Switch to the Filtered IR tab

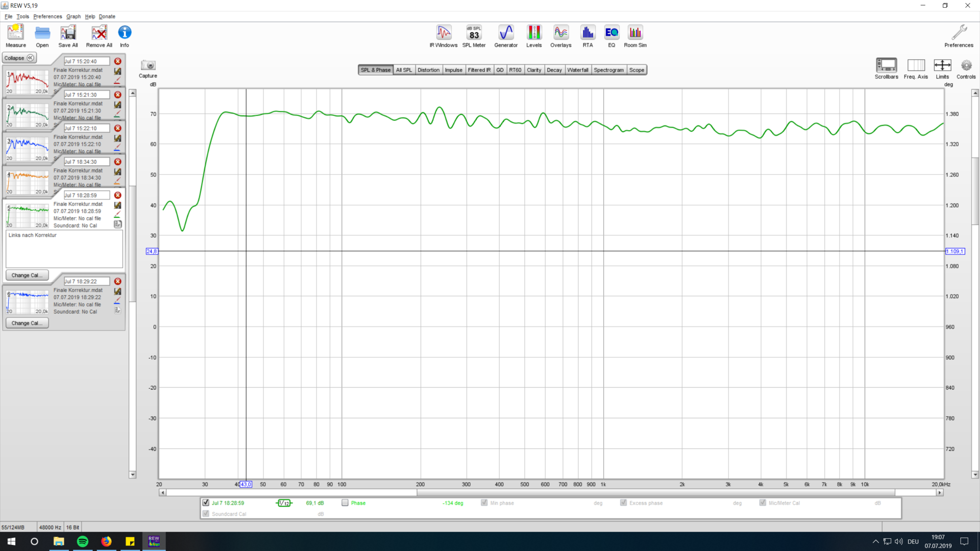(479, 70)
